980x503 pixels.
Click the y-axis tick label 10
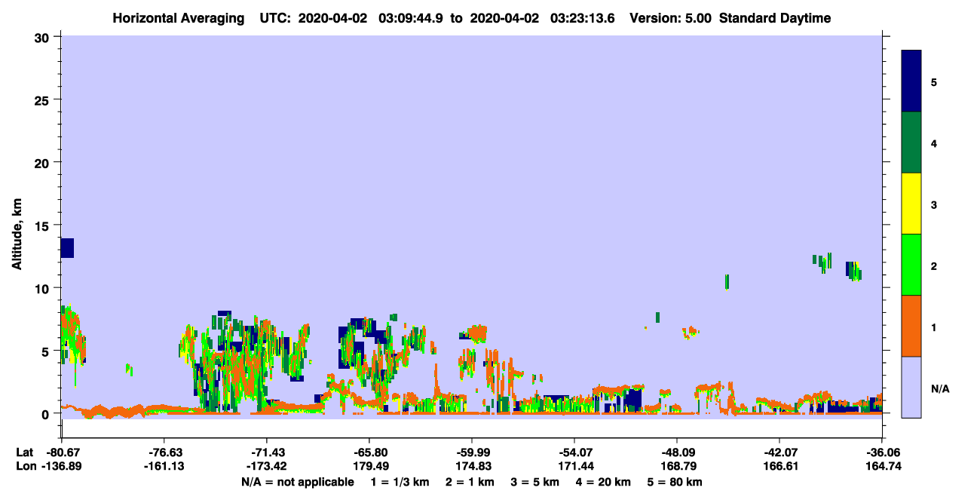(44, 288)
